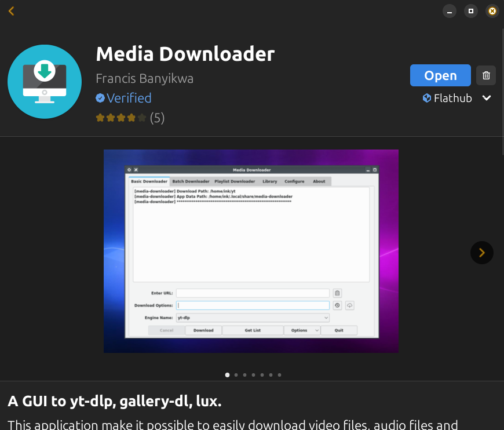
Task: Click the star rating
Action: click(x=121, y=118)
